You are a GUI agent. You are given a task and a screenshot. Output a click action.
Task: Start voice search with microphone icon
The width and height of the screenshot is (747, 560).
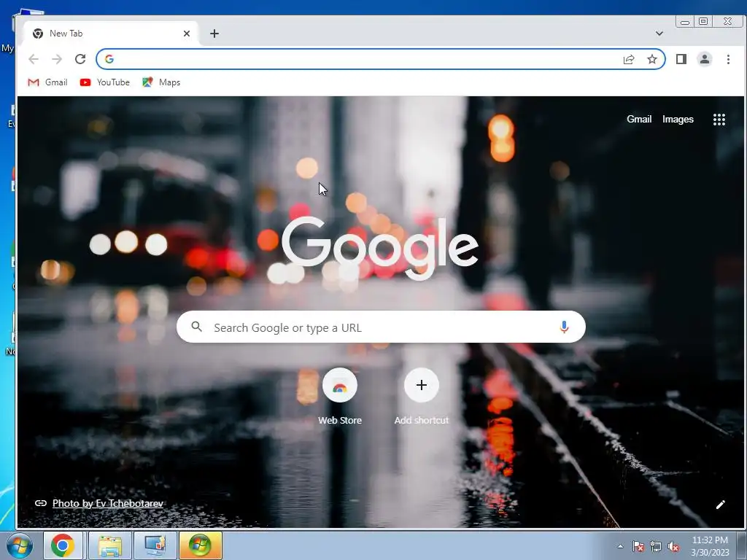[x=564, y=327]
